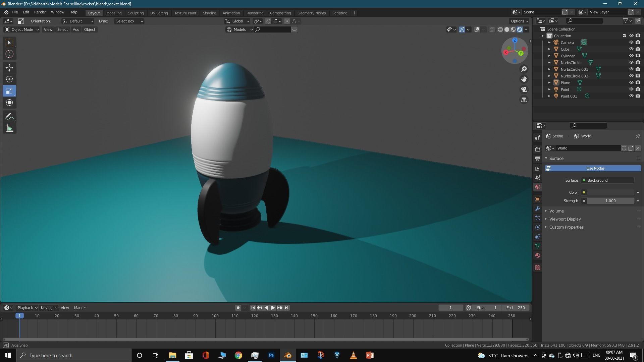Click the world Color swatch
Screen dimensions: 644x362
(610, 192)
